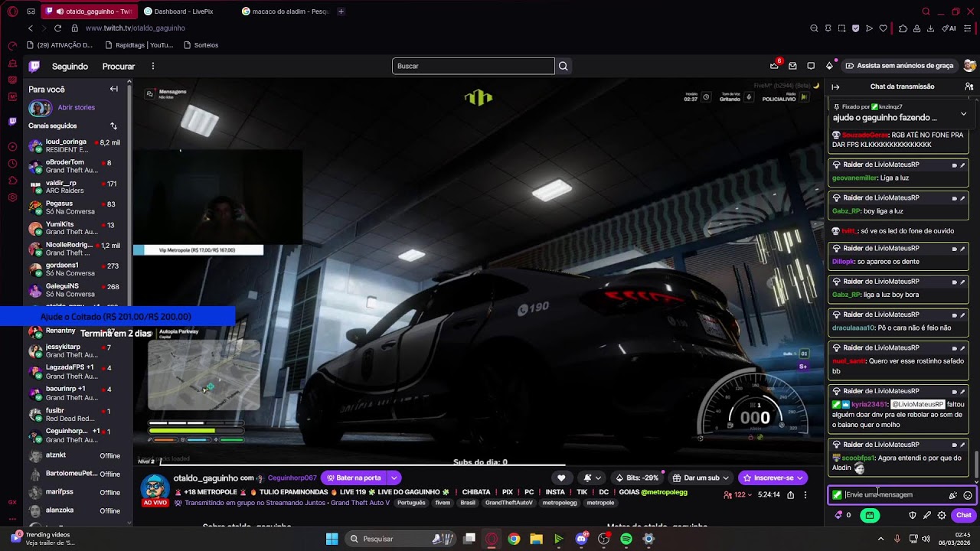Click into the Buscar search field
Viewport: 980px width, 551px height.
click(473, 66)
